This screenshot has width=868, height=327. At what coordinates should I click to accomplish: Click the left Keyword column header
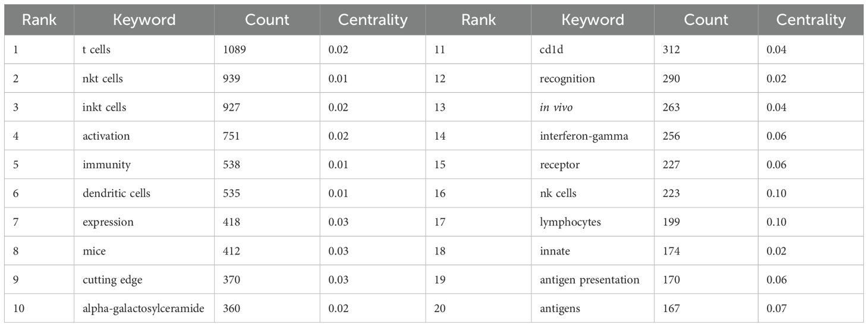[x=144, y=20]
